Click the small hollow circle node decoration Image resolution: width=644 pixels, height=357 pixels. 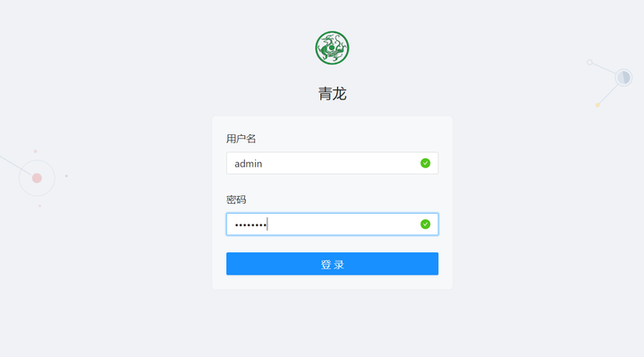pyautogui.click(x=589, y=63)
